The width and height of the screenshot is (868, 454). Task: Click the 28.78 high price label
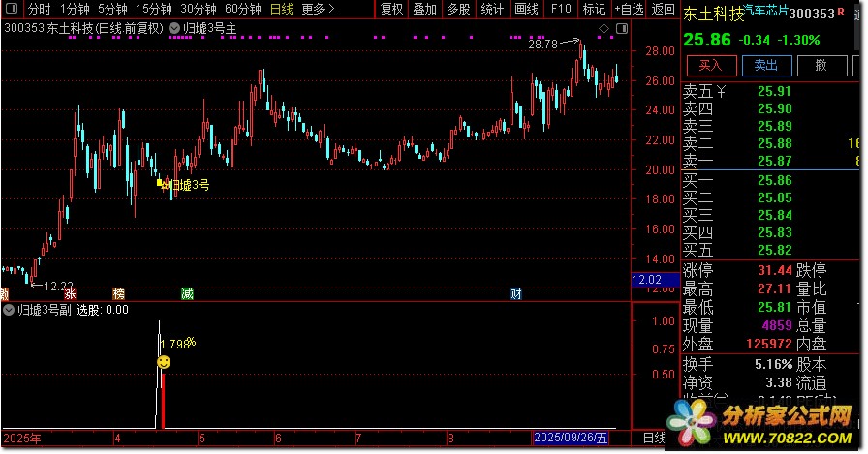(x=542, y=45)
